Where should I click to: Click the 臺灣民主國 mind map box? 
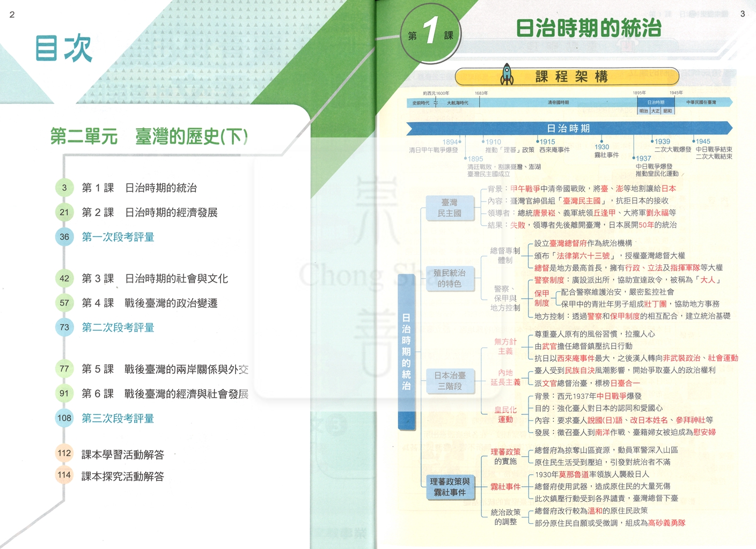[x=450, y=208]
